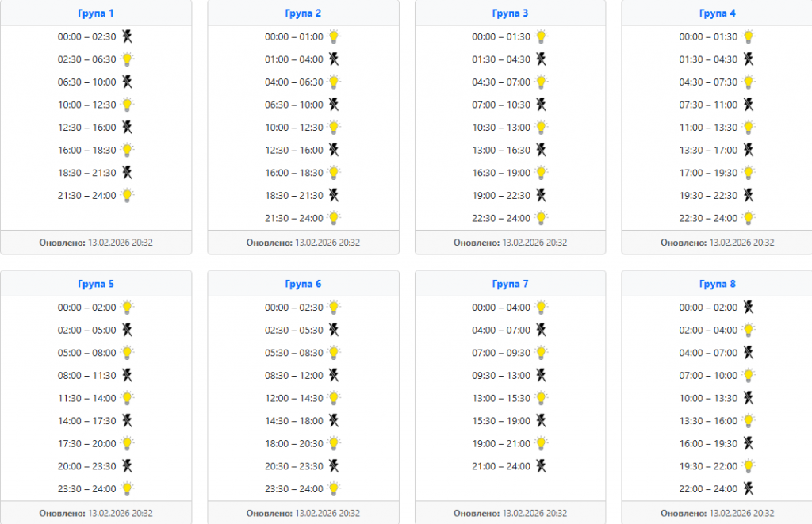Click Група 6 light bulb icon at 12:00 – 14:30

click(334, 398)
